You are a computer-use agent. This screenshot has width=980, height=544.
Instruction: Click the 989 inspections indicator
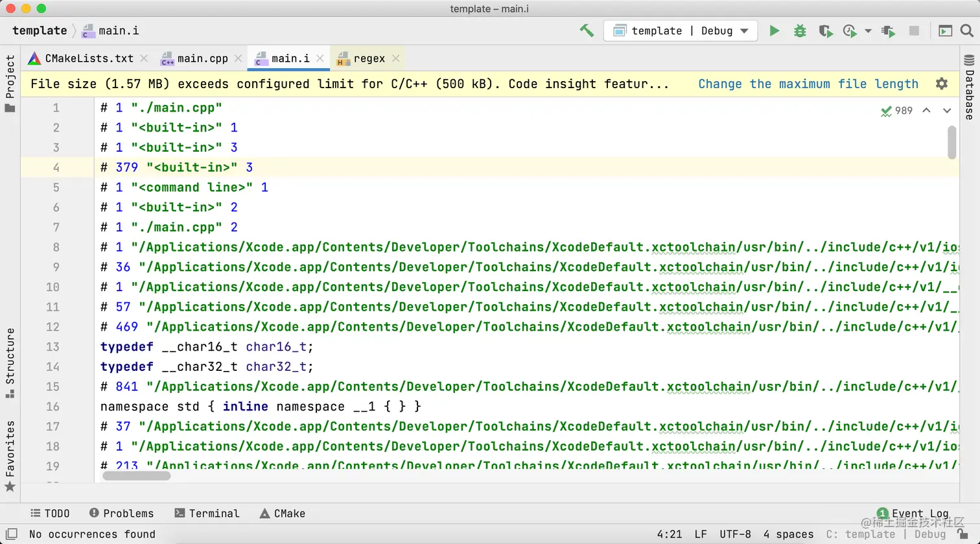point(897,111)
